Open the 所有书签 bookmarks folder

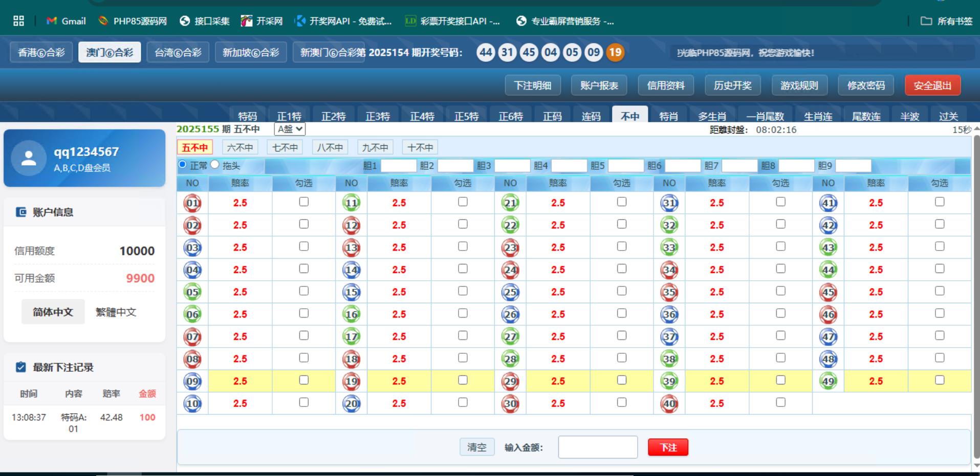946,21
